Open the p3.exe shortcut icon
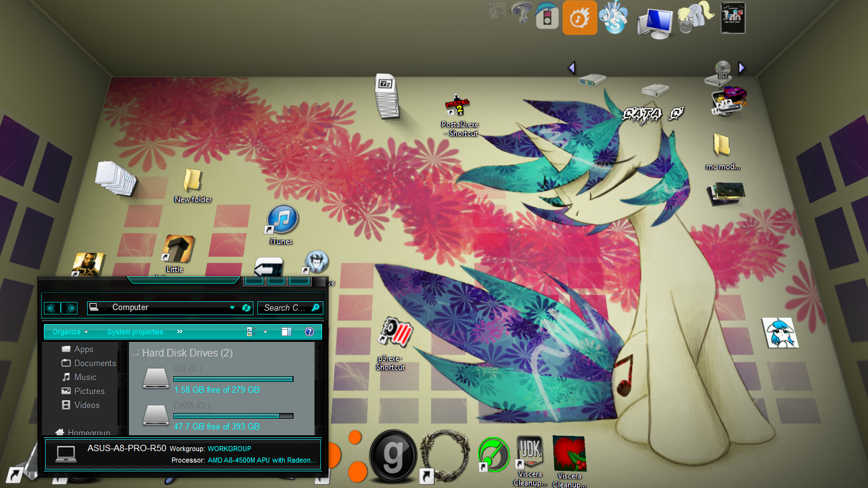 tap(395, 333)
